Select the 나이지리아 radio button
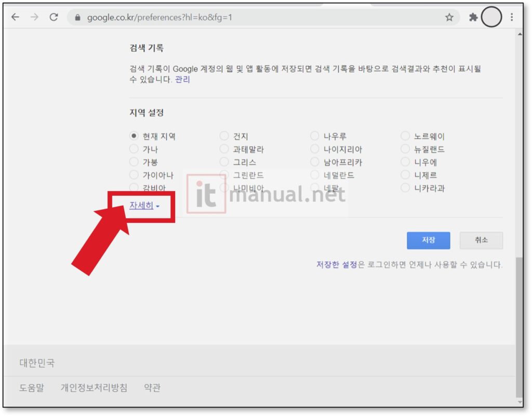The height and width of the screenshot is (416, 532). (x=314, y=149)
